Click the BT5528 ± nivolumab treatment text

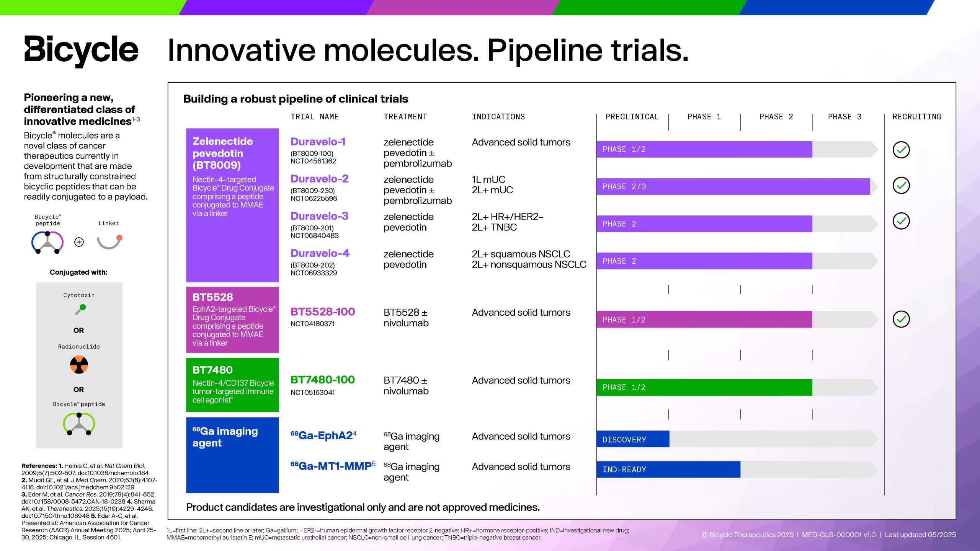(406, 318)
